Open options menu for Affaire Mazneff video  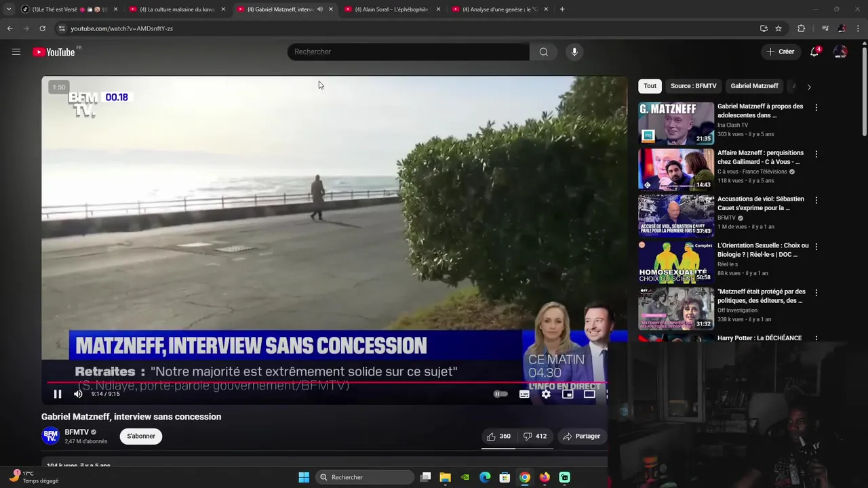click(x=816, y=154)
